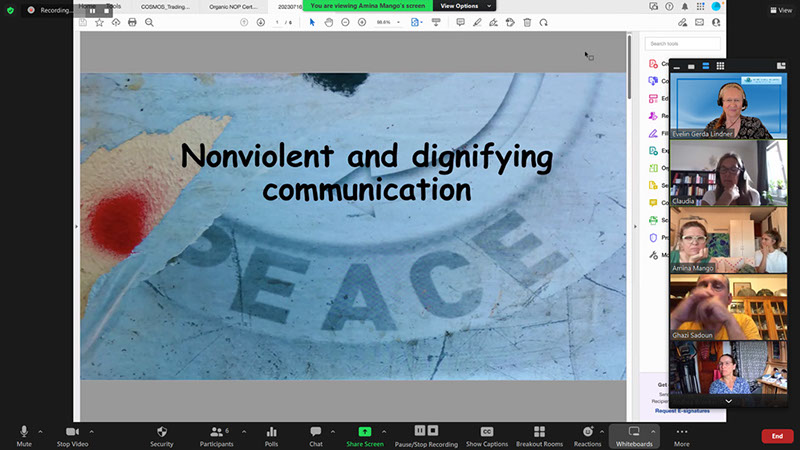Screen dimensions: 800x450
Task: Open Breakout Rooms
Action: tap(539, 436)
